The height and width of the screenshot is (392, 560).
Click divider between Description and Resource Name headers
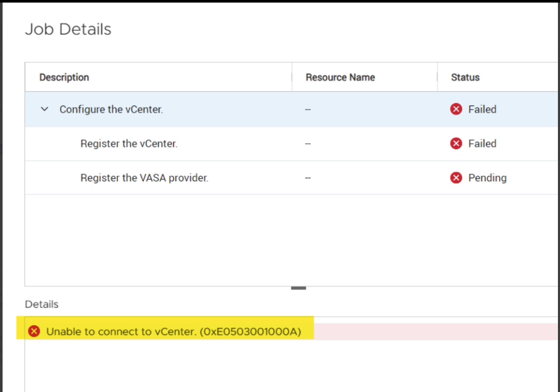pos(292,77)
